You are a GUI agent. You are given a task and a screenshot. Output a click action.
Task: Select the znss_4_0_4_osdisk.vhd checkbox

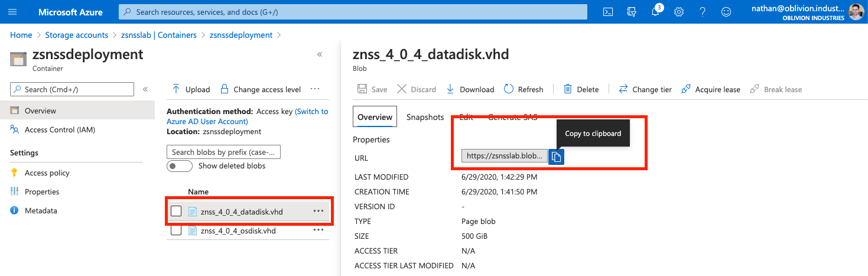(176, 230)
